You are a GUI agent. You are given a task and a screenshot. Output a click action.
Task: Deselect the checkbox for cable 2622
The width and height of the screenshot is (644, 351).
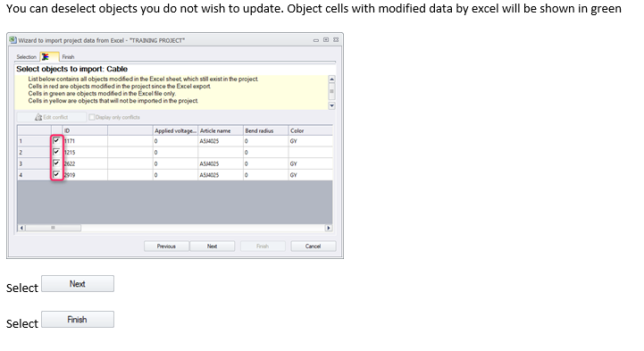[56, 163]
